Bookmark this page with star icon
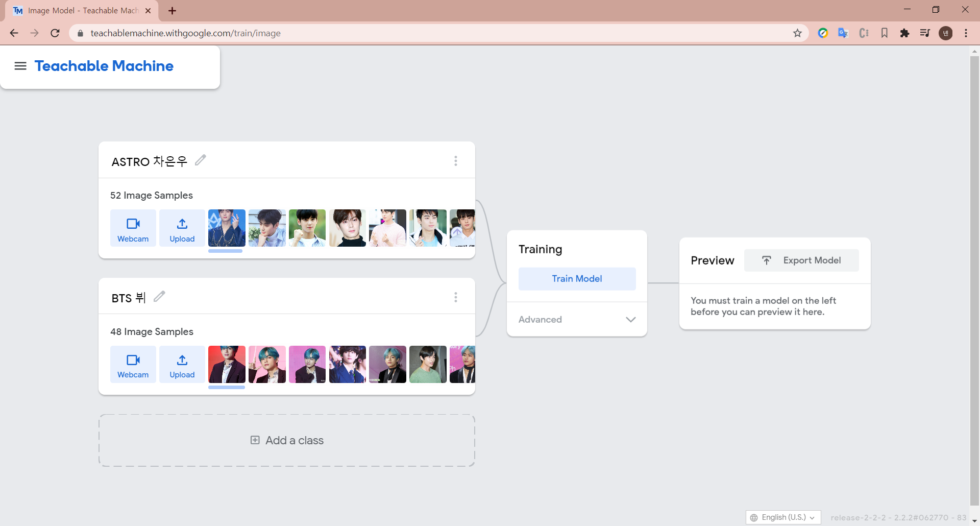This screenshot has width=980, height=526. (x=797, y=33)
